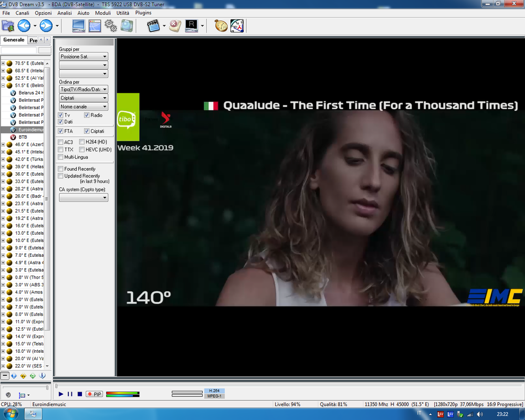Open the signal graph window icon

(x=94, y=26)
